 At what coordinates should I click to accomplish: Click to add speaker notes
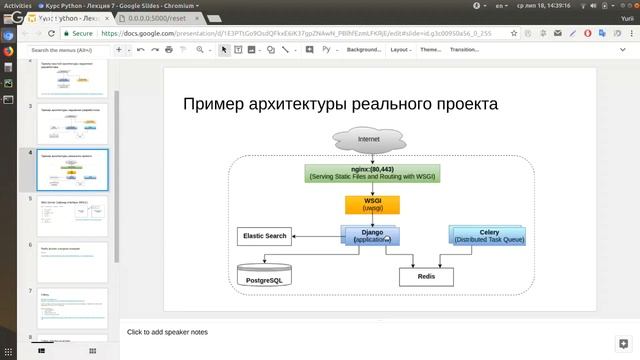pyautogui.click(x=167, y=332)
